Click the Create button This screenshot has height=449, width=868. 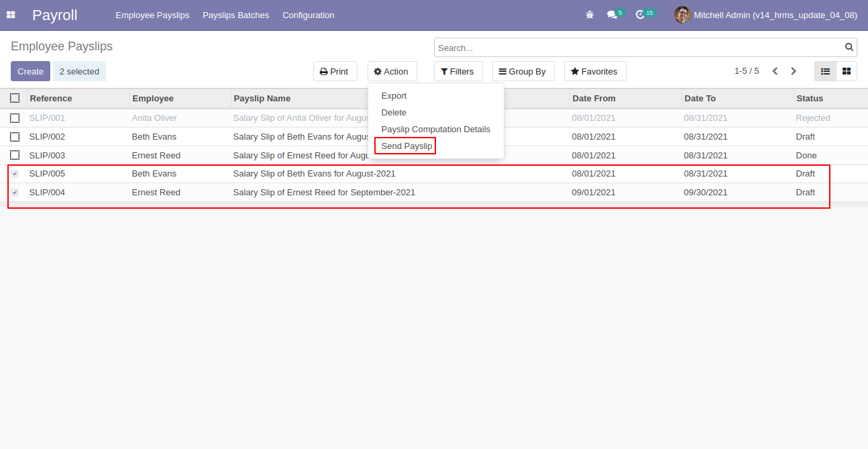click(x=30, y=71)
